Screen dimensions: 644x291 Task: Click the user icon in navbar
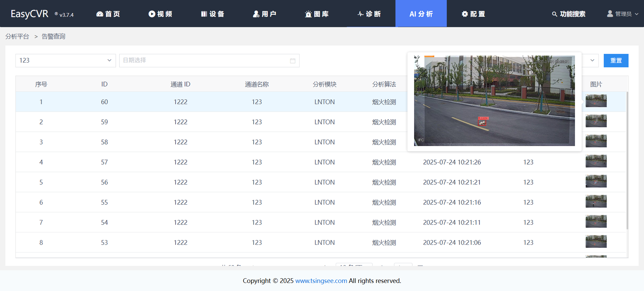tap(256, 14)
